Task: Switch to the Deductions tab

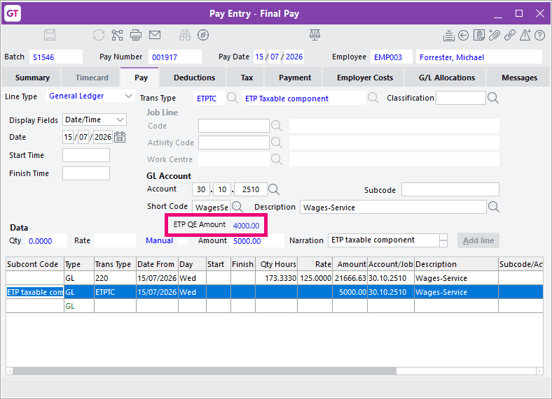Action: [194, 77]
